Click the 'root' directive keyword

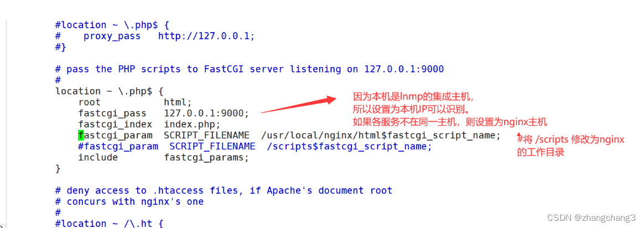(90, 102)
